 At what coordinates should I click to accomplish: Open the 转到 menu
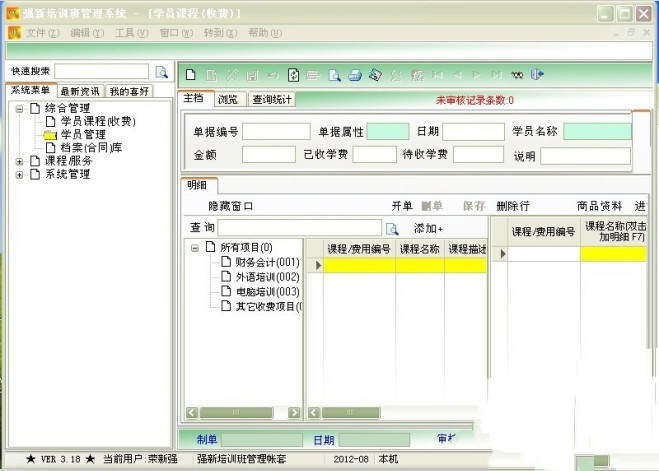pyautogui.click(x=220, y=33)
